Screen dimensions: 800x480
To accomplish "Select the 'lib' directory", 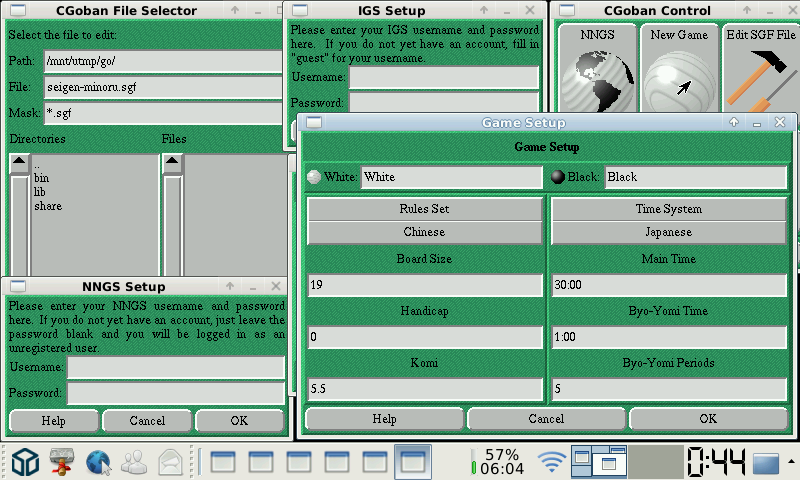I will (40, 192).
